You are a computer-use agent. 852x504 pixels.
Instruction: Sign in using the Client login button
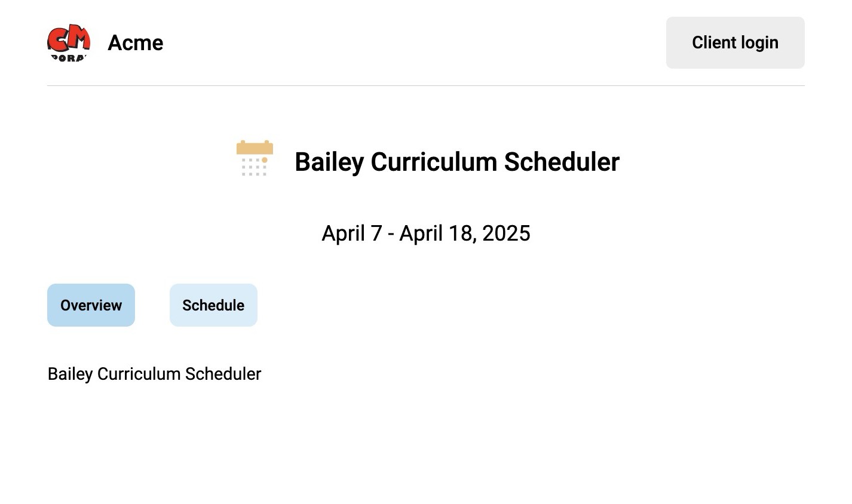coord(735,42)
